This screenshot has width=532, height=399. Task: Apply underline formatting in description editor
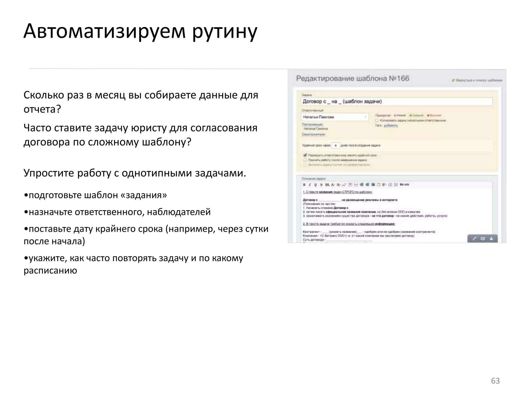(x=315, y=185)
